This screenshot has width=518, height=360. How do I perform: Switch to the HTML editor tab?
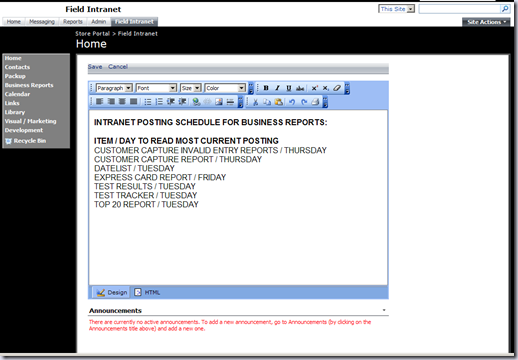click(x=147, y=292)
